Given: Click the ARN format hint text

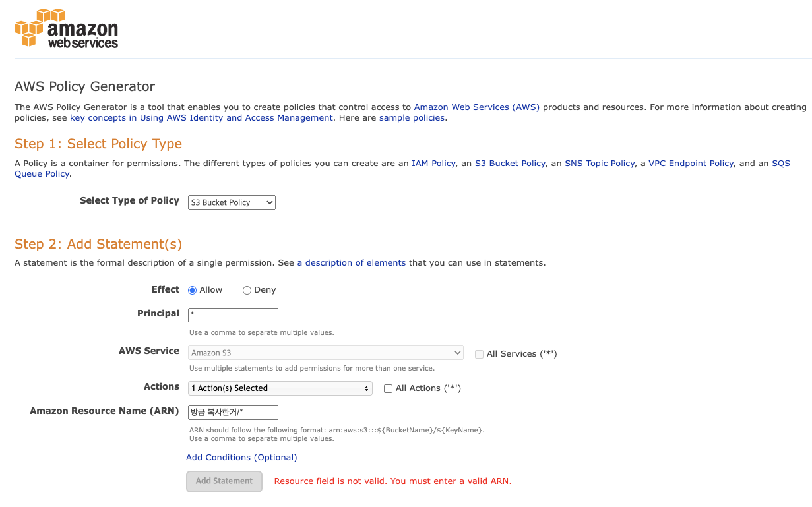Looking at the screenshot, I should coord(337,430).
